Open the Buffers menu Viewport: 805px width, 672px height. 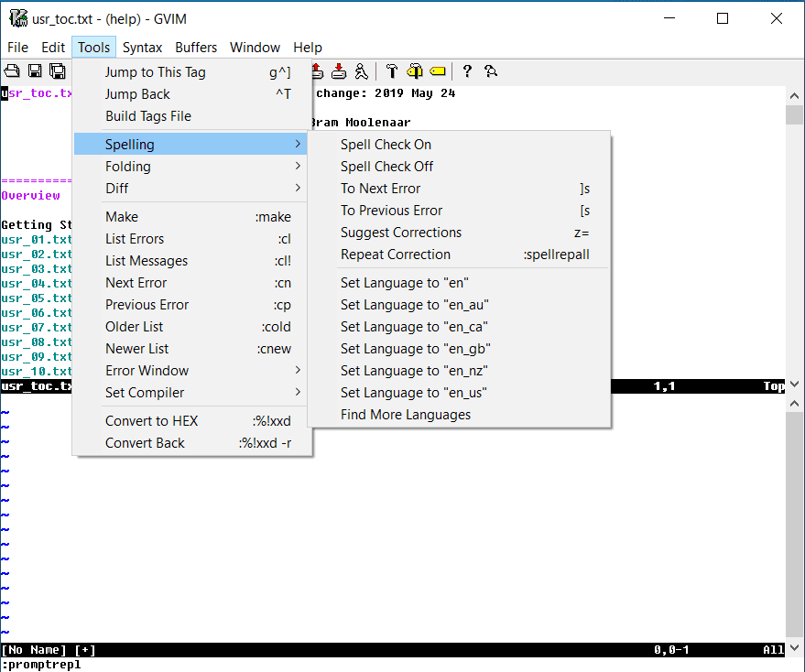point(196,48)
